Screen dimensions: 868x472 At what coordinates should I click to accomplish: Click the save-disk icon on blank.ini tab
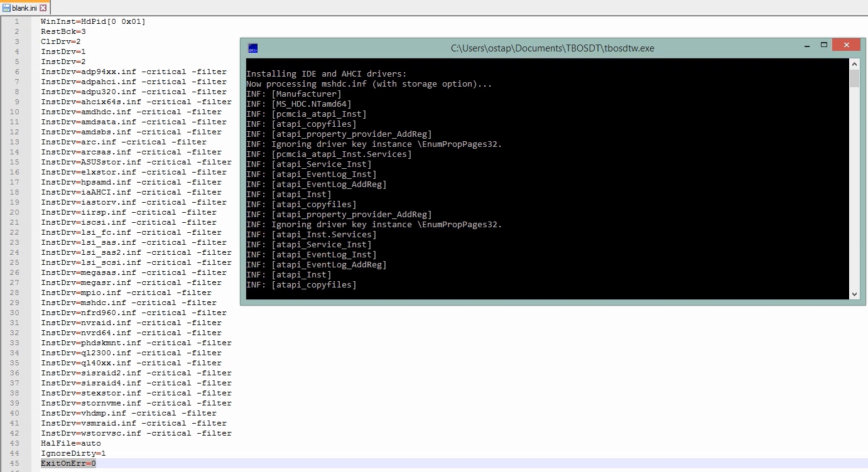[7, 8]
